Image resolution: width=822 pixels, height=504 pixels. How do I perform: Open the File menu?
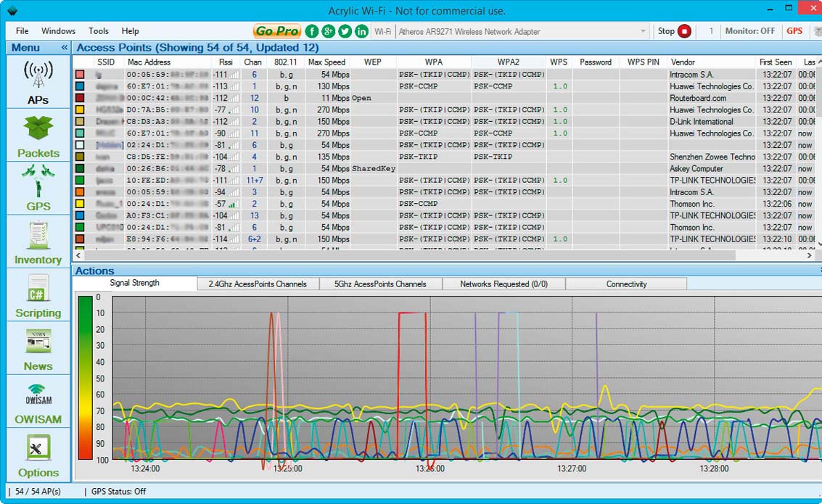22,31
